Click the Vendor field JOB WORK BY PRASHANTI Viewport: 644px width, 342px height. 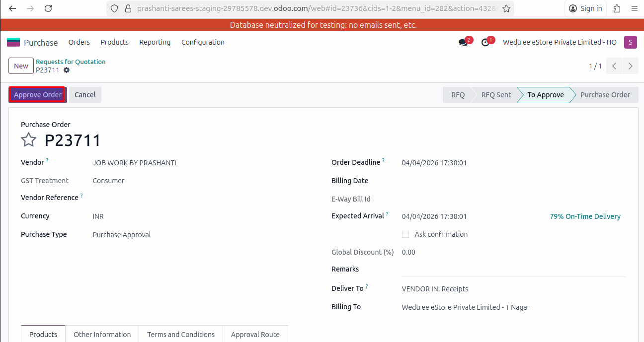[x=135, y=163]
